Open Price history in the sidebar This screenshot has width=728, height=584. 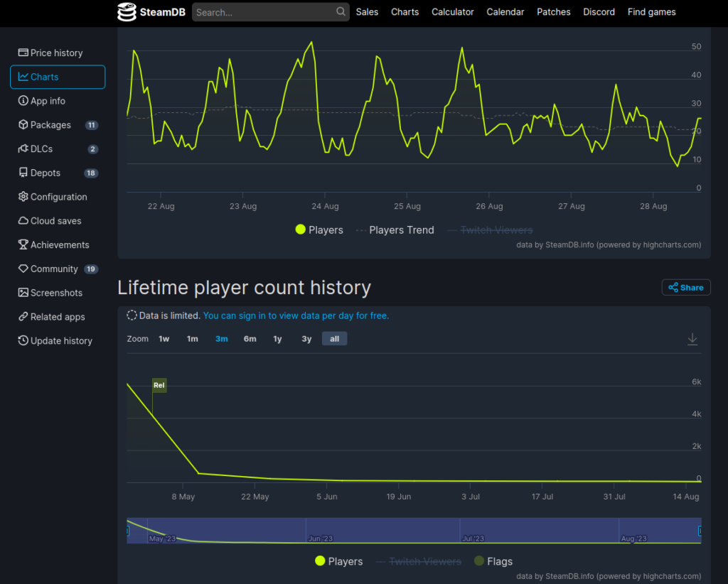[56, 53]
